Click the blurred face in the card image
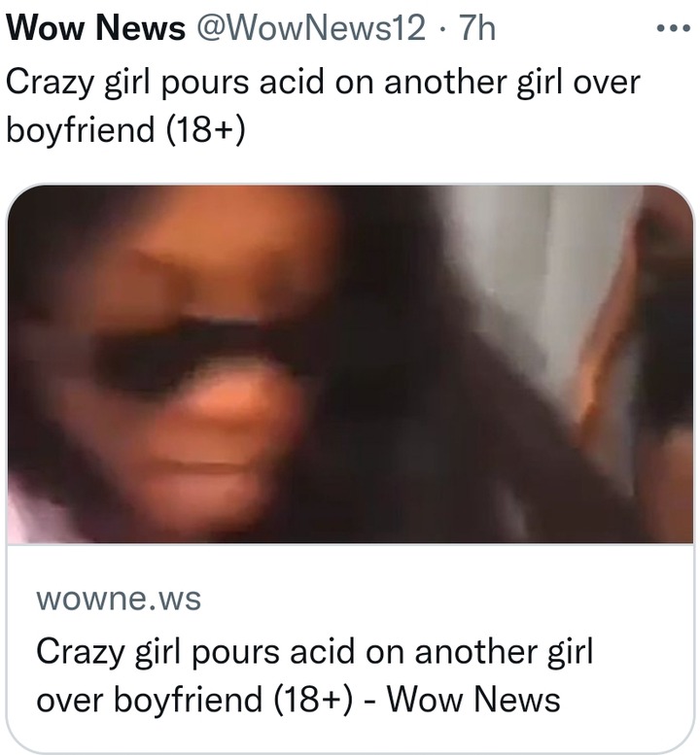The image size is (700, 755). [183, 366]
